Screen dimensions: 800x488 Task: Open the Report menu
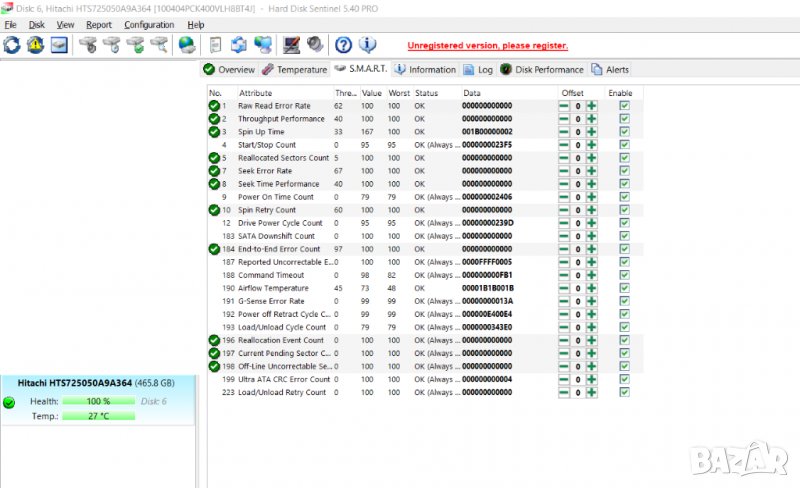pyautogui.click(x=99, y=24)
